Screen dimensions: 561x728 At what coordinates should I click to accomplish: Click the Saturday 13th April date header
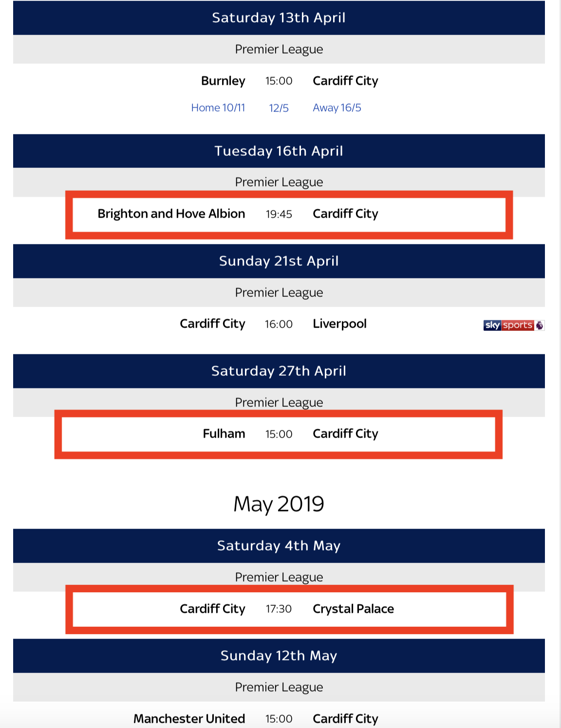point(279,18)
